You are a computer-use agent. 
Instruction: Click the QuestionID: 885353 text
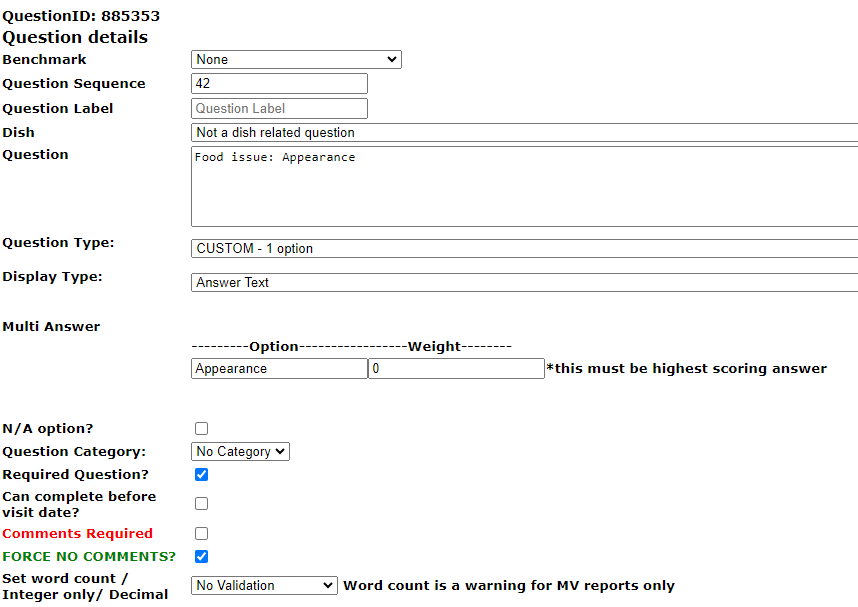(x=81, y=16)
